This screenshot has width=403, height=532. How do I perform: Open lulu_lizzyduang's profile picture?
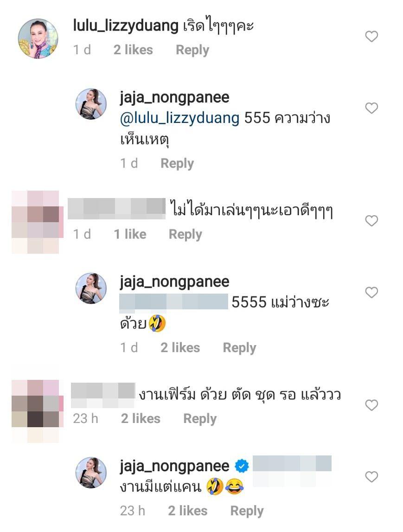click(x=38, y=38)
